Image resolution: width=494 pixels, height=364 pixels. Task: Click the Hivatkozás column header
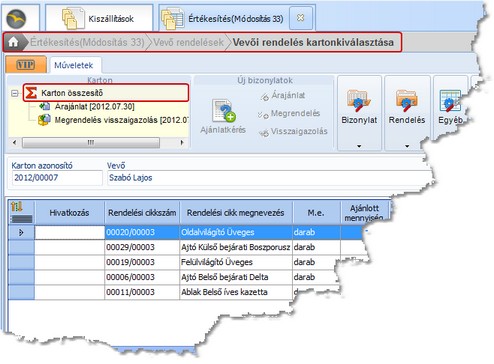[69, 213]
